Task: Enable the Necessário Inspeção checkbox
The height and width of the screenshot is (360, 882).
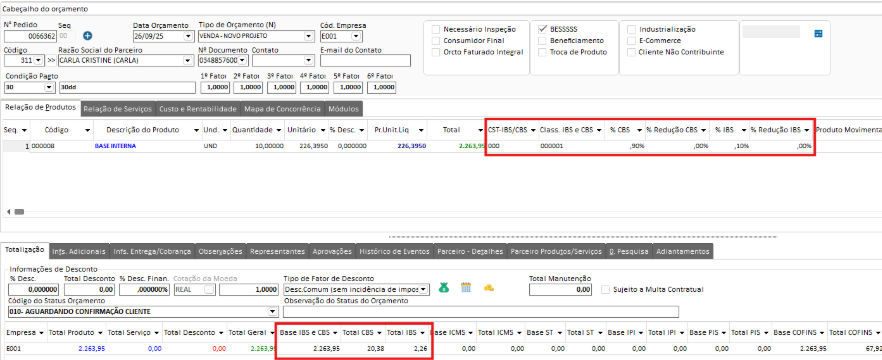Action: [435, 29]
